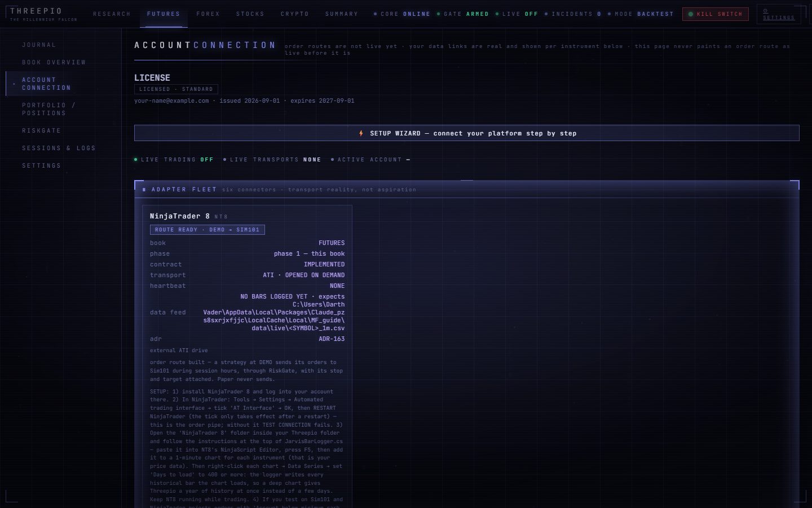This screenshot has width=812, height=508.
Task: Click the Live Transports None status
Action: (272, 160)
